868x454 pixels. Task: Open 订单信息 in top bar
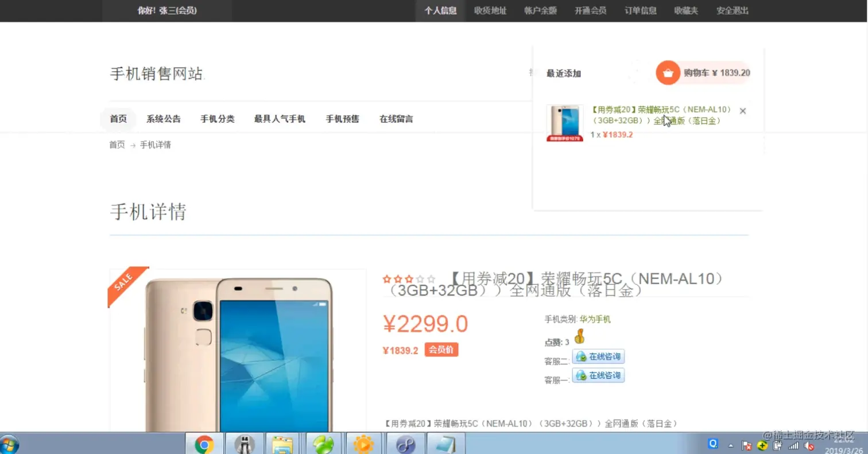click(640, 11)
